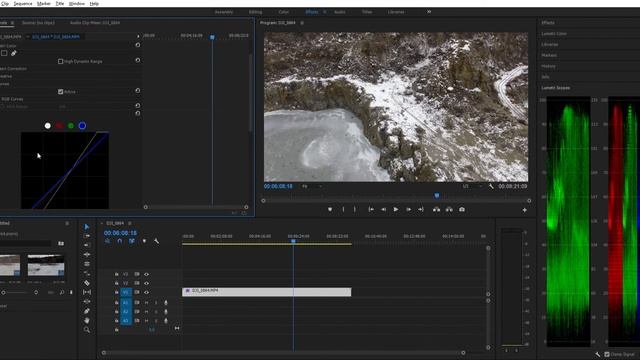Select the Slip tool
Image resolution: width=640 pixels, height=360 pixels.
pos(87,292)
